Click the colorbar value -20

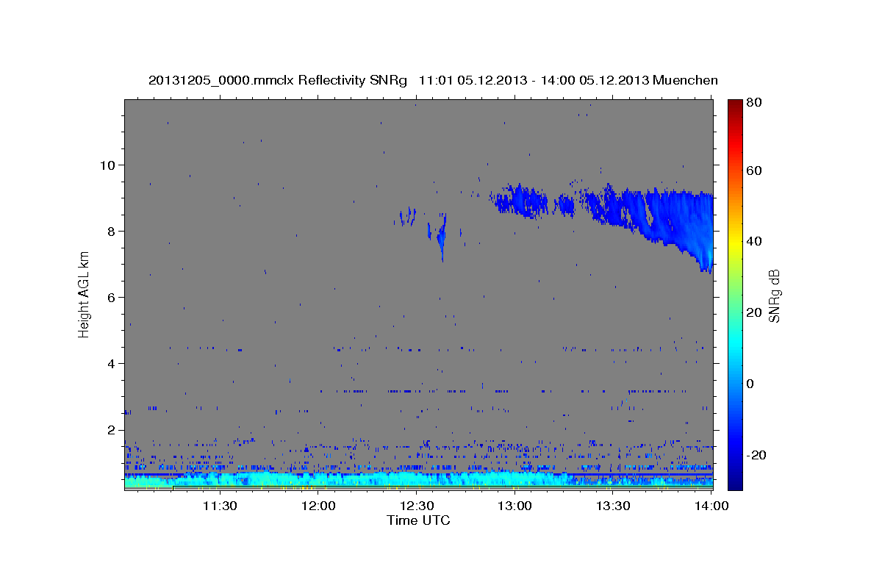coord(757,455)
